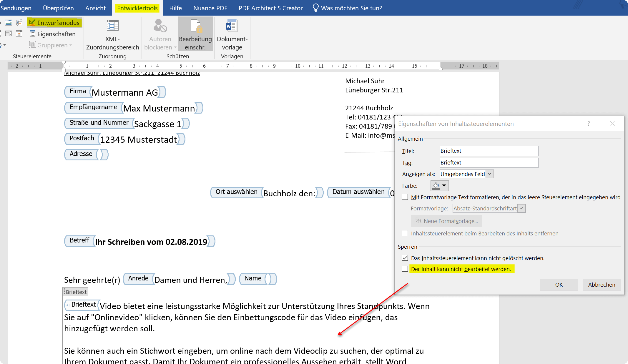This screenshot has width=628, height=364.
Task: Open the XML-Zuordnungsbereich pane
Action: click(112, 35)
